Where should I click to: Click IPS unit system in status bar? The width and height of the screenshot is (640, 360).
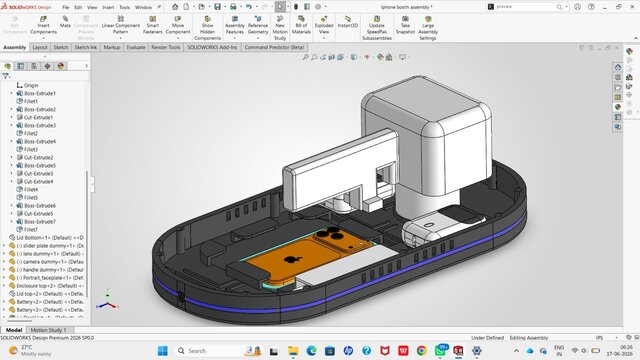(599, 338)
